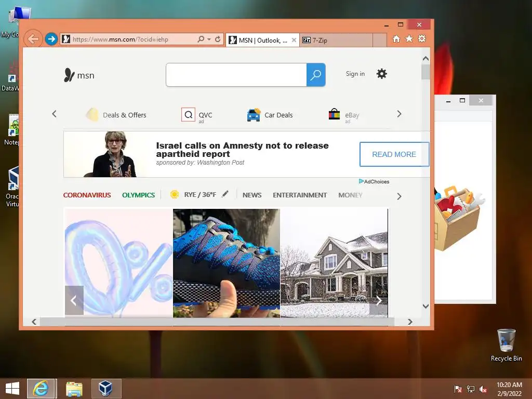This screenshot has height=399, width=532.
Task: Open the blue sneaker story thumbnail
Action: tap(227, 263)
